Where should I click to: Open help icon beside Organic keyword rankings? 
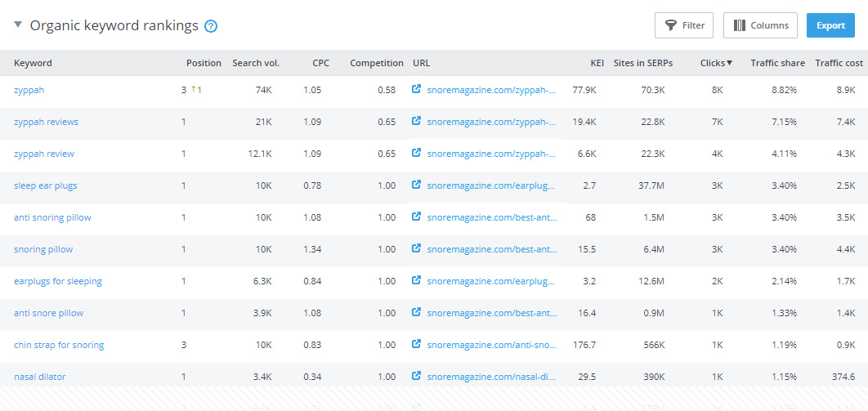coord(211,26)
